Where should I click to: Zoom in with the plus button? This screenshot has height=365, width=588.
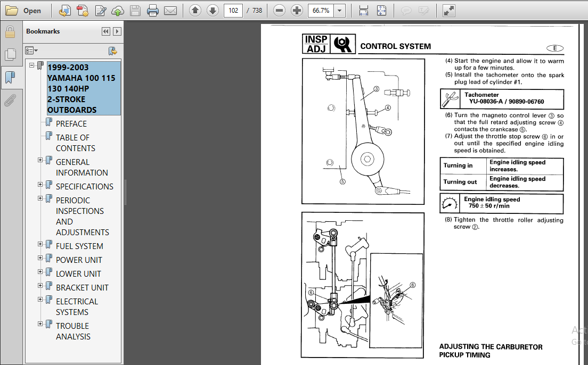pos(297,11)
